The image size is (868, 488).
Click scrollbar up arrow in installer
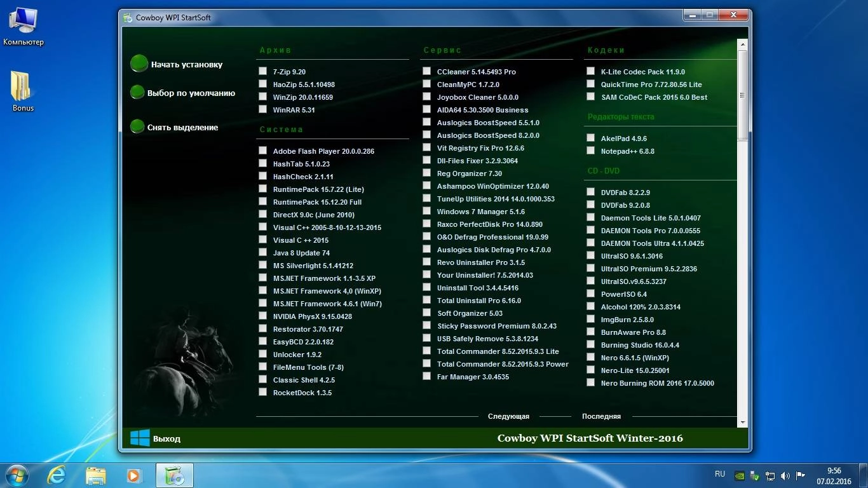[x=743, y=44]
